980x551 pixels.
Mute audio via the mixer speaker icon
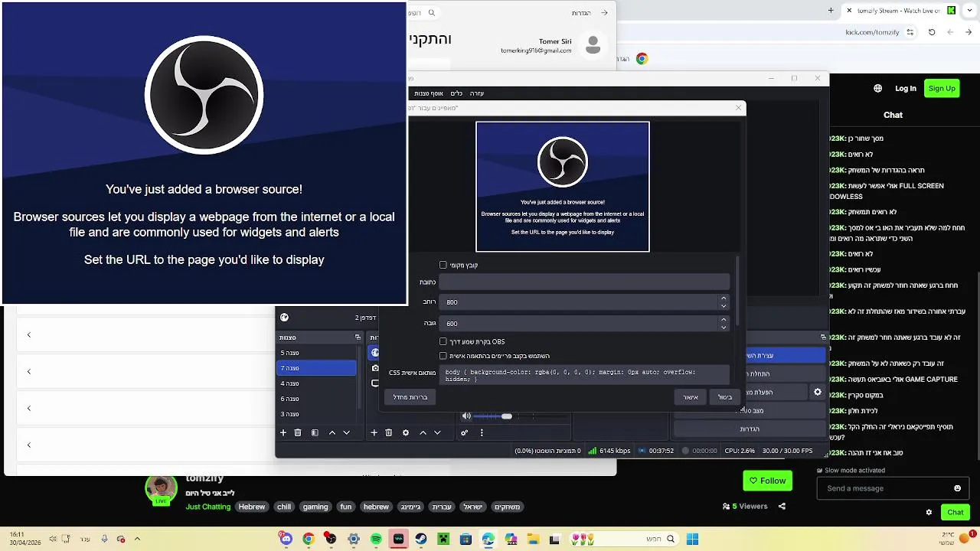[466, 416]
